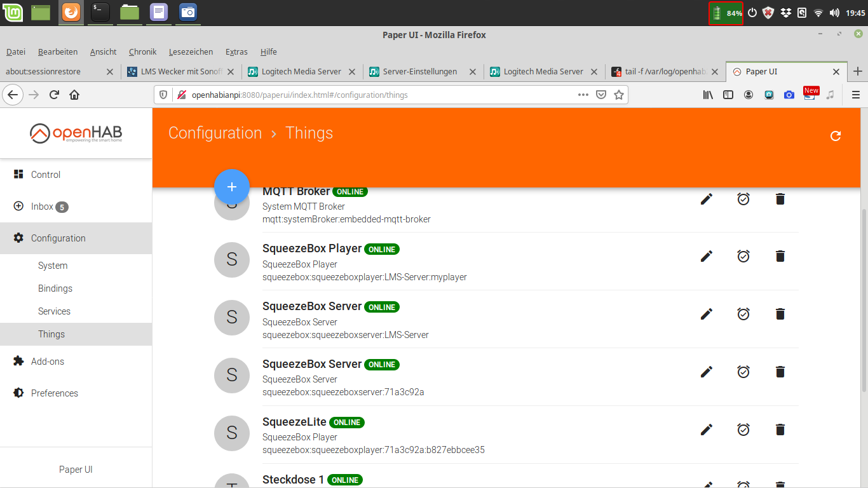Delete the MQTT Broker thing

[x=780, y=199]
